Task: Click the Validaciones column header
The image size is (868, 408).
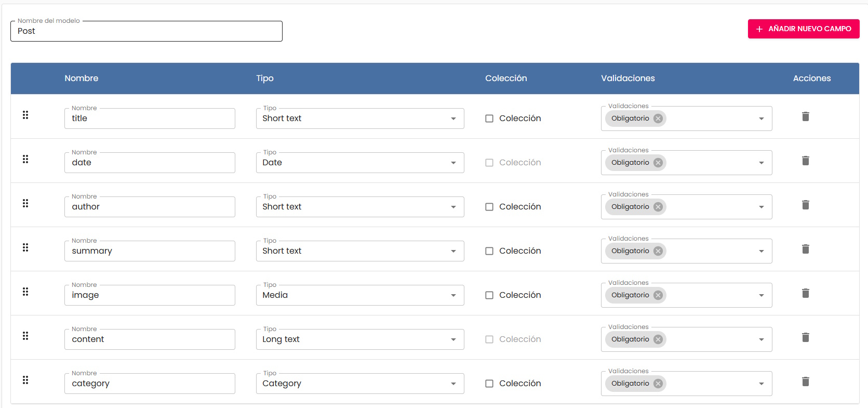Action: (627, 78)
